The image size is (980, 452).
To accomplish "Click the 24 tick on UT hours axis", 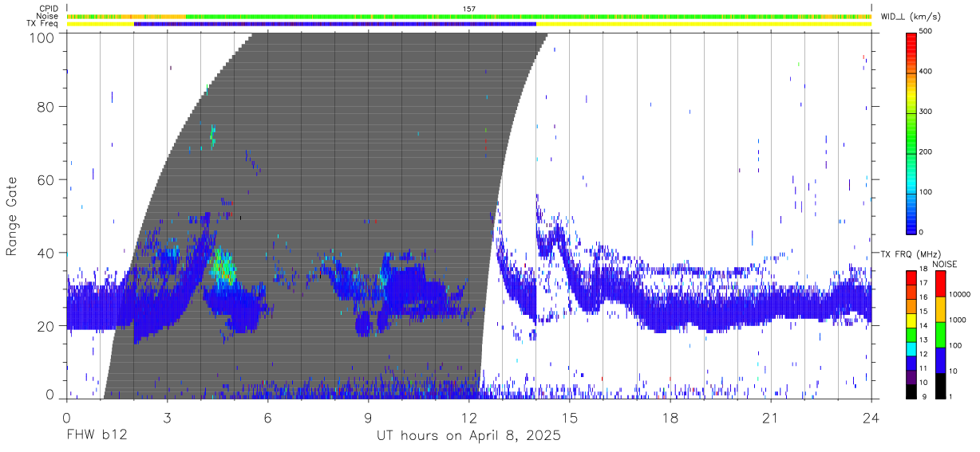I will (x=871, y=418).
